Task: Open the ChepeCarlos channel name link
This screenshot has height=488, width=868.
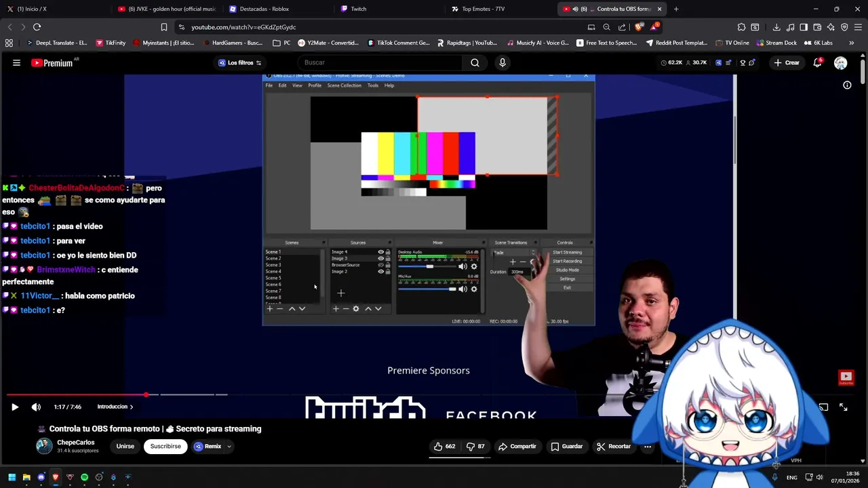Action: pos(75,442)
